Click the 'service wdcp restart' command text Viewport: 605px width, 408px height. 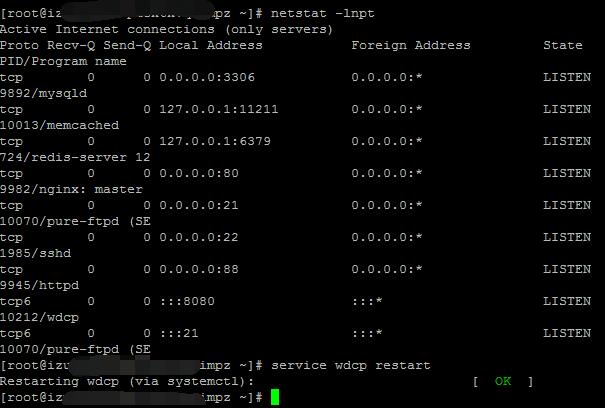(x=351, y=365)
